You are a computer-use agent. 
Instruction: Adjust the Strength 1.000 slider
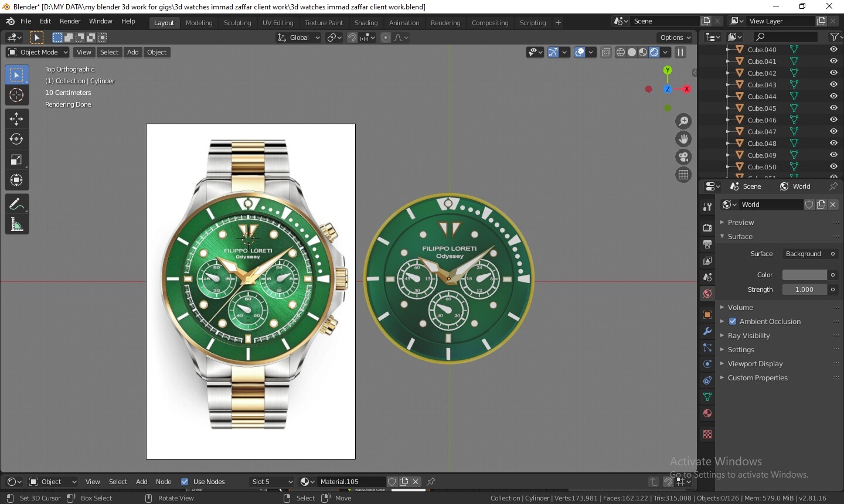click(804, 290)
